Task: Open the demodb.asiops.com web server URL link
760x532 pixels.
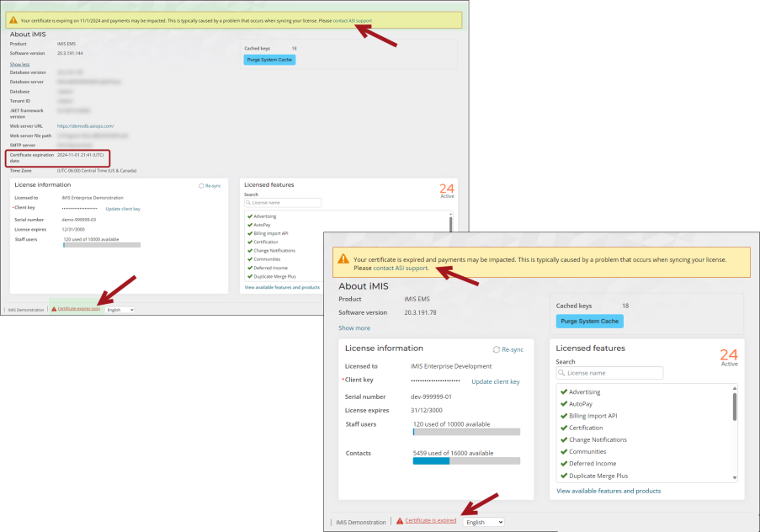Action: tap(85, 126)
